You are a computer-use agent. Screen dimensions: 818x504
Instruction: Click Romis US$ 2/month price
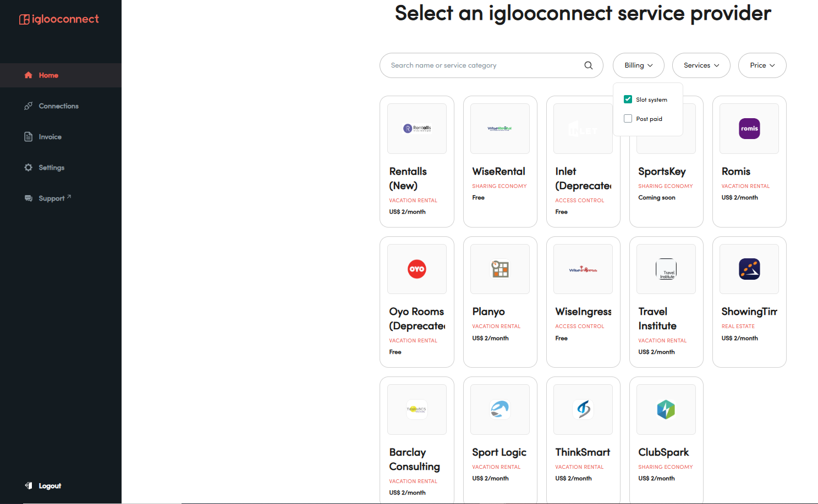pos(740,198)
